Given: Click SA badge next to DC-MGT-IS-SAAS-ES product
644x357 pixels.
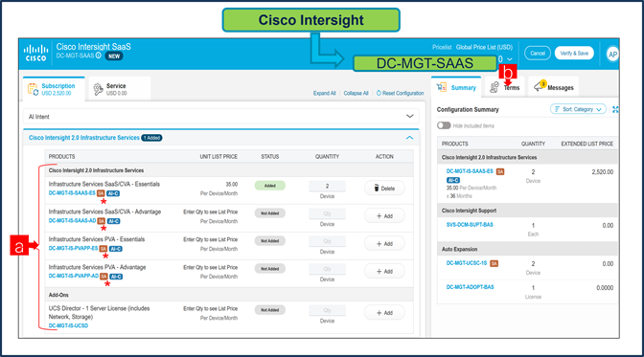Looking at the screenshot, I should click(101, 193).
